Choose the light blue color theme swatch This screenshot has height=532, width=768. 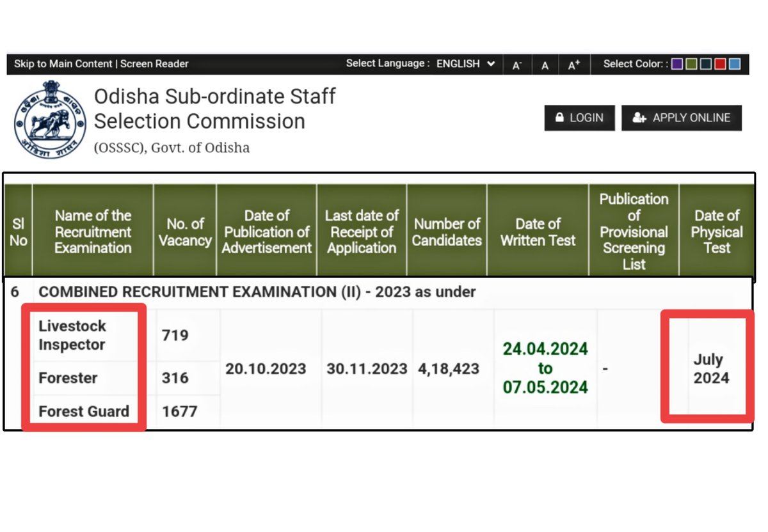pos(735,64)
